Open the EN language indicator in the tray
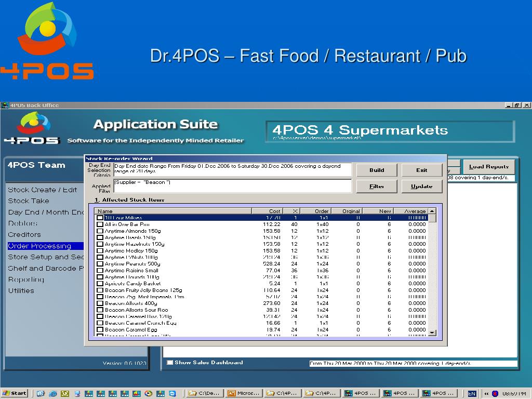 point(472,393)
